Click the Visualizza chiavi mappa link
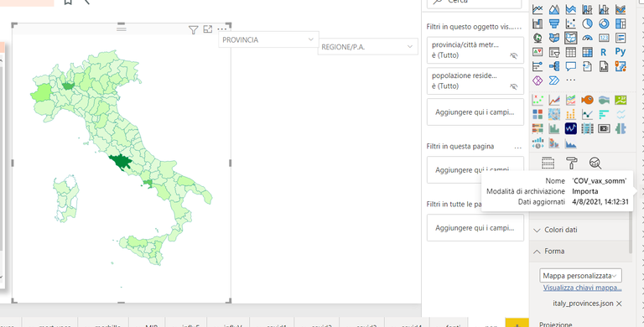The width and height of the screenshot is (644, 327). (582, 288)
